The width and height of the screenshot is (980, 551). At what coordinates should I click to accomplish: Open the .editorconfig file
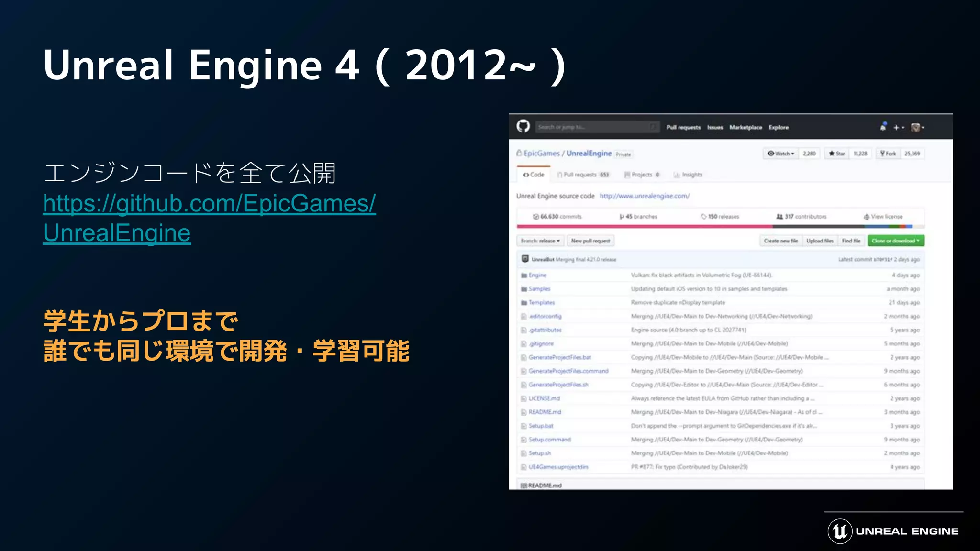click(x=545, y=316)
